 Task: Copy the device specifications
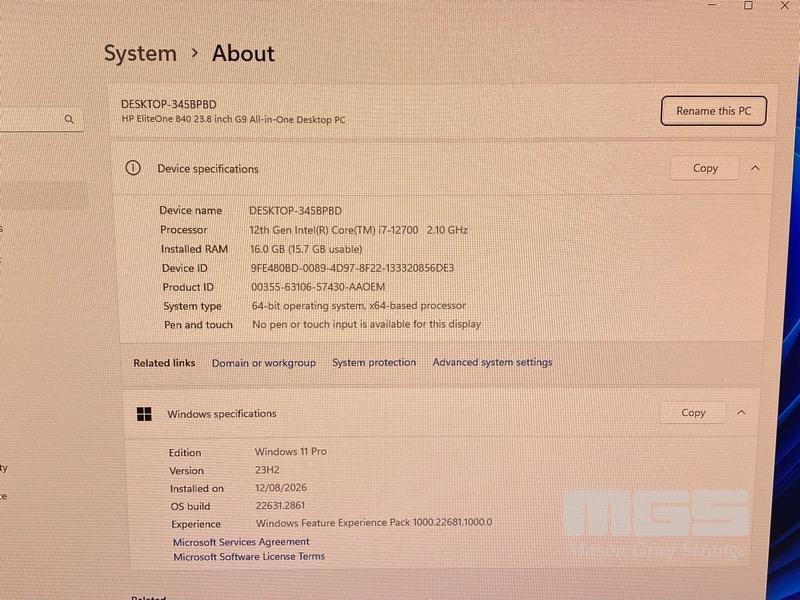[x=705, y=168]
